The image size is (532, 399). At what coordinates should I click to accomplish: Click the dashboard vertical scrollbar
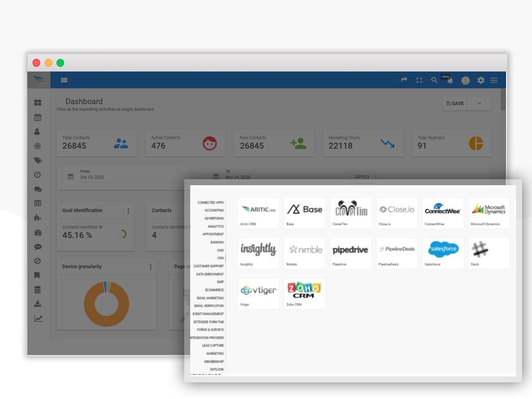point(503,99)
